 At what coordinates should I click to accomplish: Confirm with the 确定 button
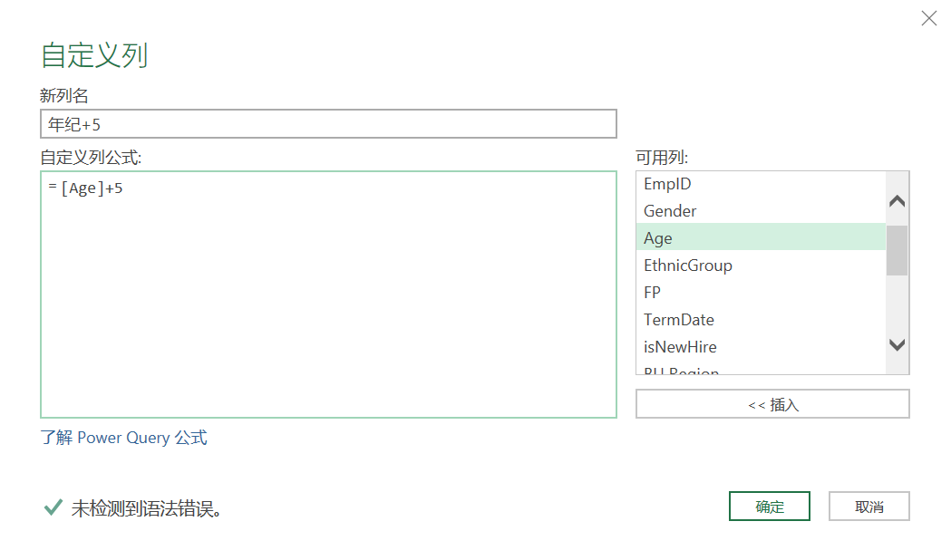point(769,507)
